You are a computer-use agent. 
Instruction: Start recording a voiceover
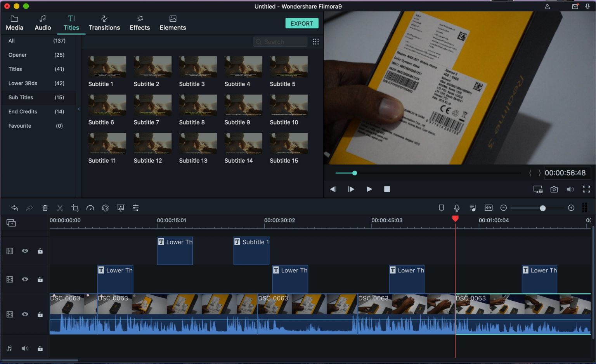457,208
